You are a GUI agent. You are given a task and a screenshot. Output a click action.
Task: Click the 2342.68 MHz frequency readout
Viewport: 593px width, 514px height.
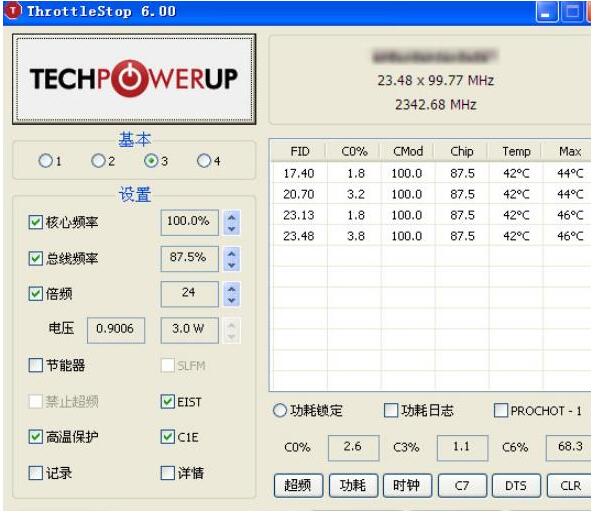[x=436, y=104]
